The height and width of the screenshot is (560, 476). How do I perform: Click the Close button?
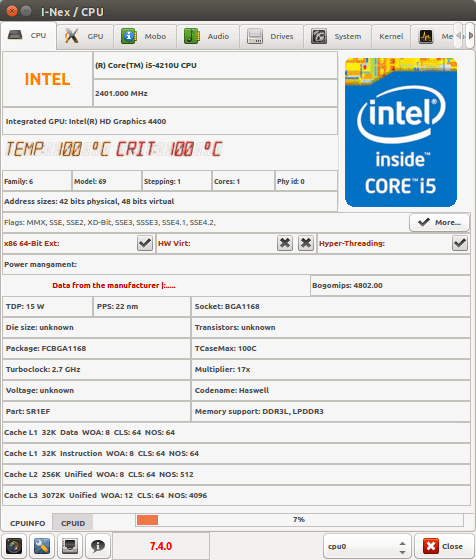pyautogui.click(x=444, y=546)
